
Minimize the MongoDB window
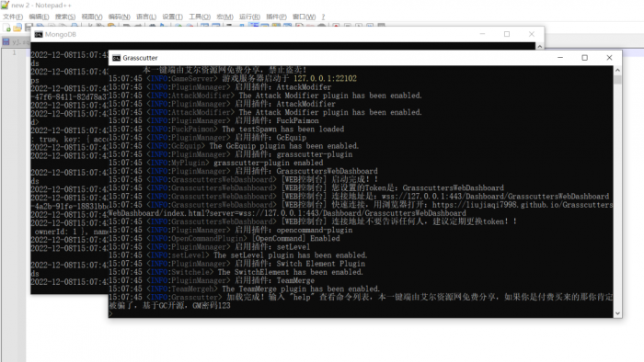pyautogui.click(x=483, y=34)
